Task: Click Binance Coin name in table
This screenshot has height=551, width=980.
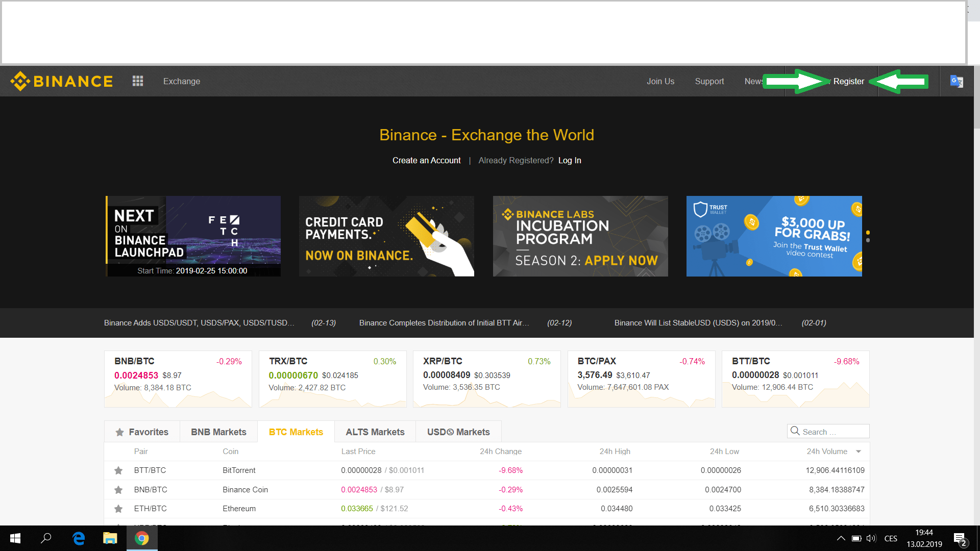Action: pyautogui.click(x=245, y=490)
